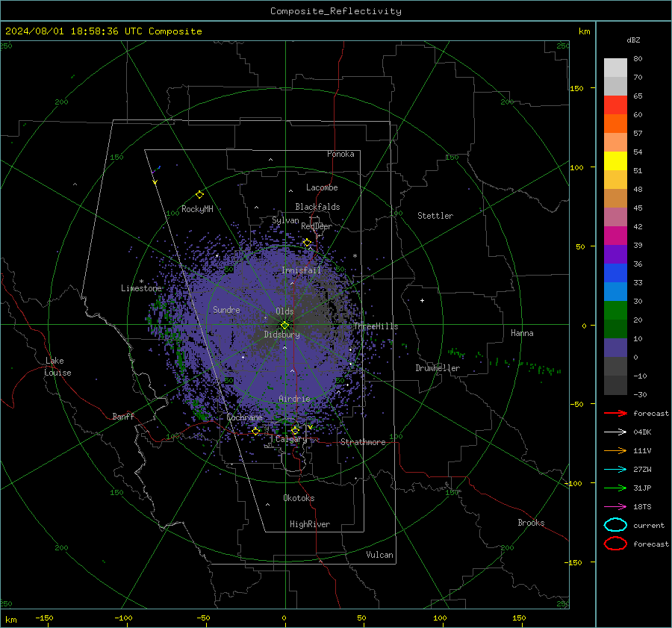Viewport: 672px width, 628px height.
Task: Click the Composite_Reflectivity title
Action: pyautogui.click(x=336, y=11)
